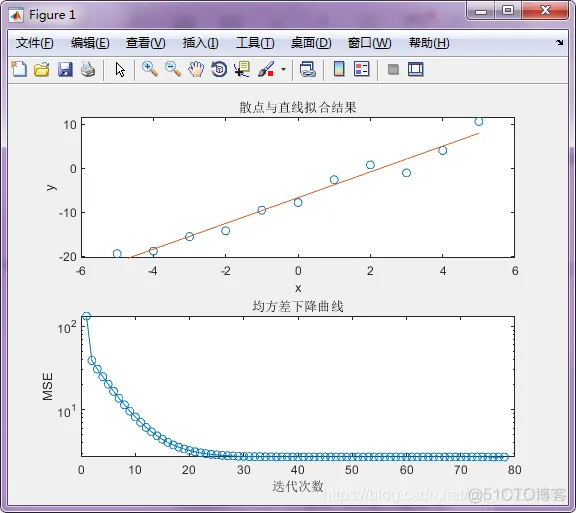
Task: Select the Pan hand tool
Action: (196, 69)
